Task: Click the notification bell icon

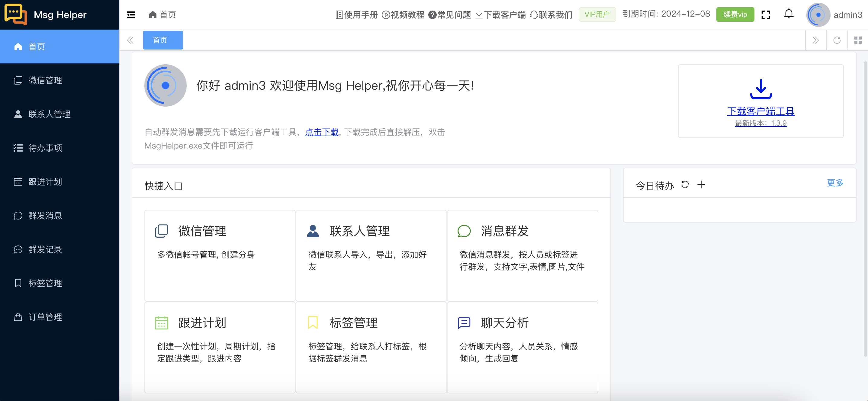Action: pyautogui.click(x=789, y=14)
